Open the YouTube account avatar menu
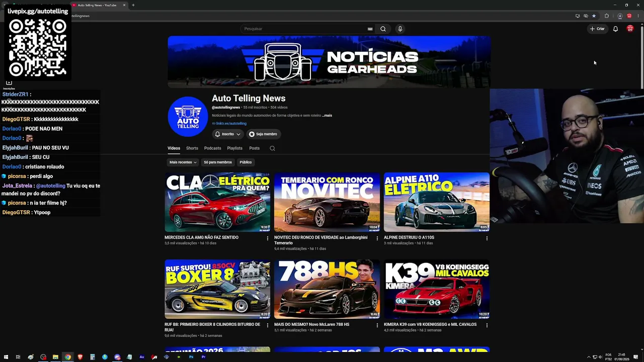The width and height of the screenshot is (644, 362). coord(630,29)
